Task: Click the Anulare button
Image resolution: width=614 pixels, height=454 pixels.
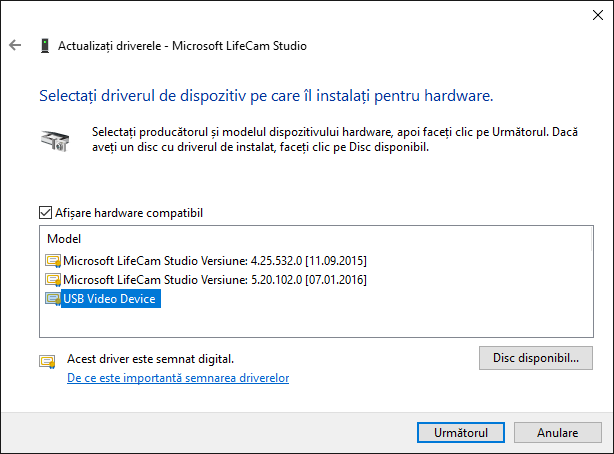Action: point(557,433)
